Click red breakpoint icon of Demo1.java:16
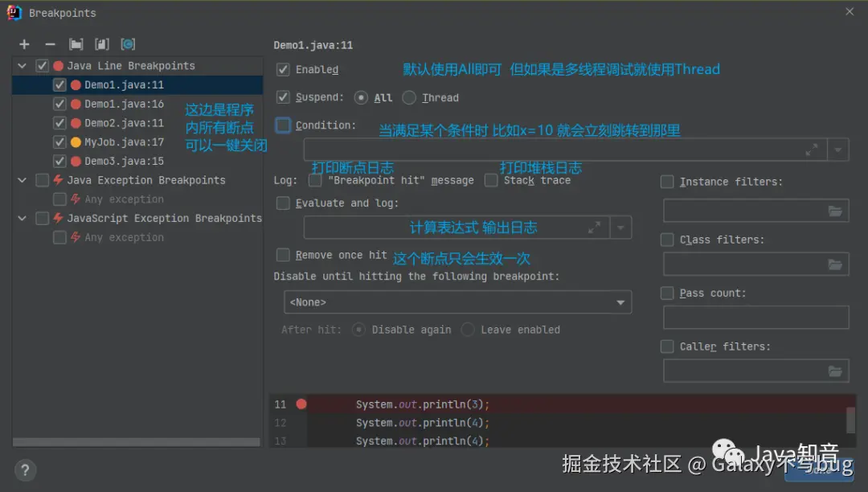This screenshot has height=492, width=868. coord(76,104)
